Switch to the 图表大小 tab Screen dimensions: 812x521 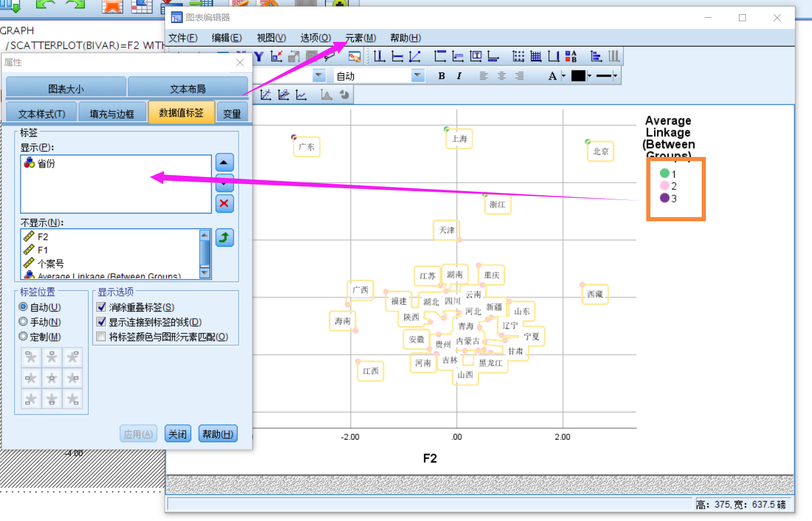[66, 88]
